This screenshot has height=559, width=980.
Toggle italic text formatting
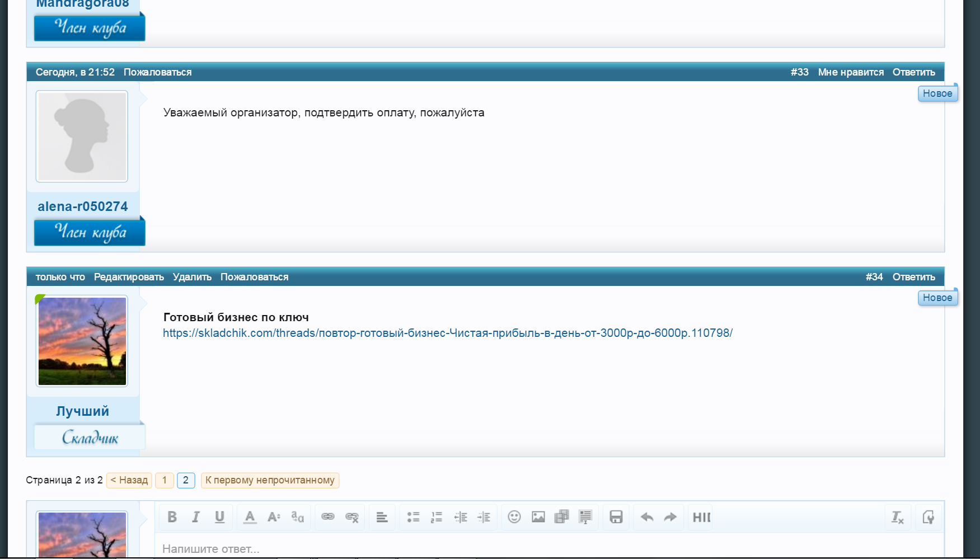click(196, 517)
